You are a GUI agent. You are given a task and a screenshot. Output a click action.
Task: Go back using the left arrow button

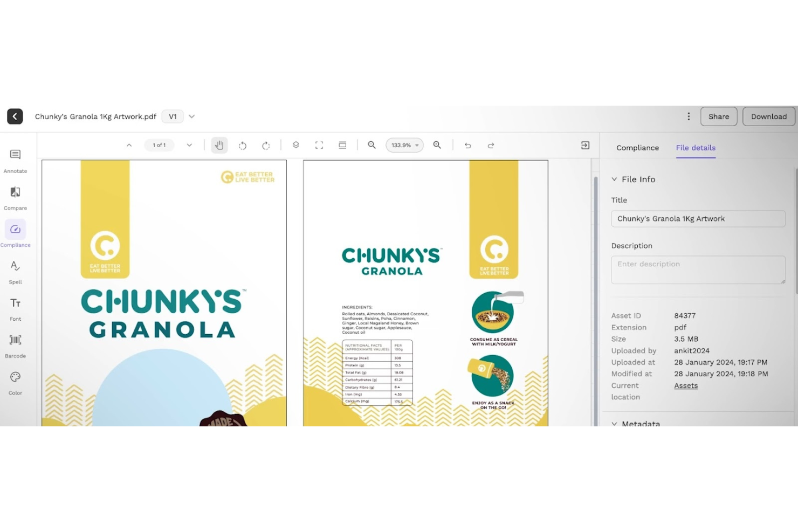[15, 116]
